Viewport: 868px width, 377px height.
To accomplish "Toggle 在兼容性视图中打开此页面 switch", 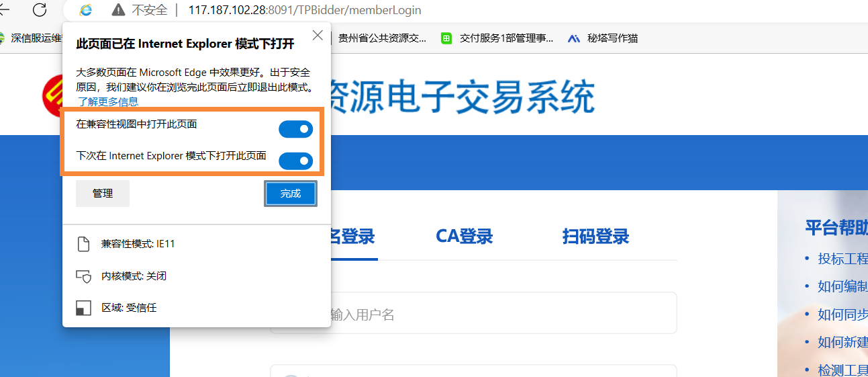I will [x=296, y=129].
